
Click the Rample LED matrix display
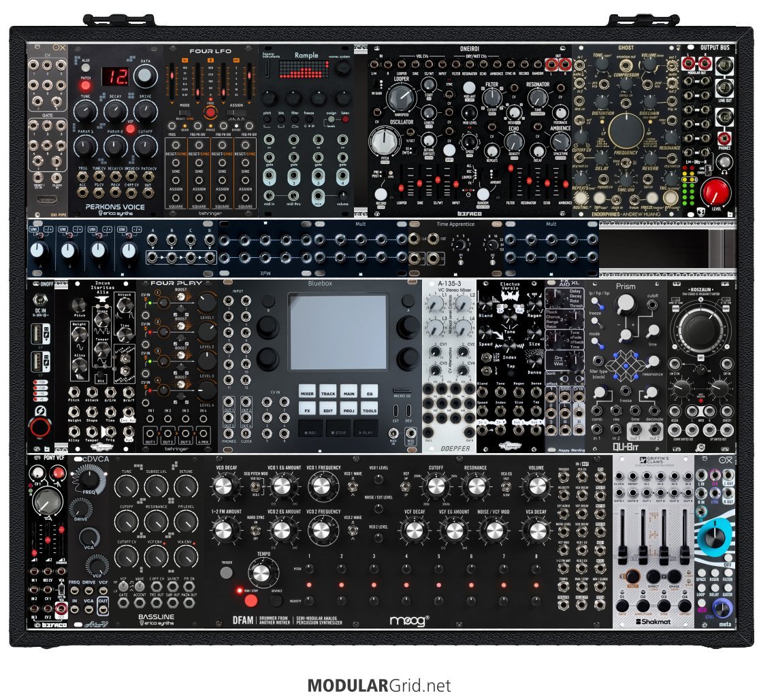tap(304, 69)
